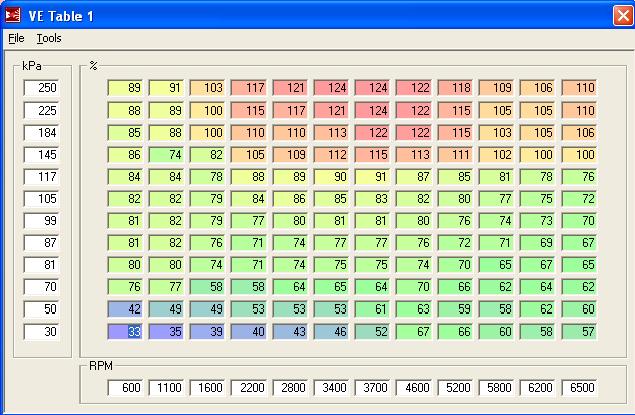The image size is (635, 415).
Task: Select VE cell 110 at 250 kPa, 6500 RPM
Action: (579, 88)
